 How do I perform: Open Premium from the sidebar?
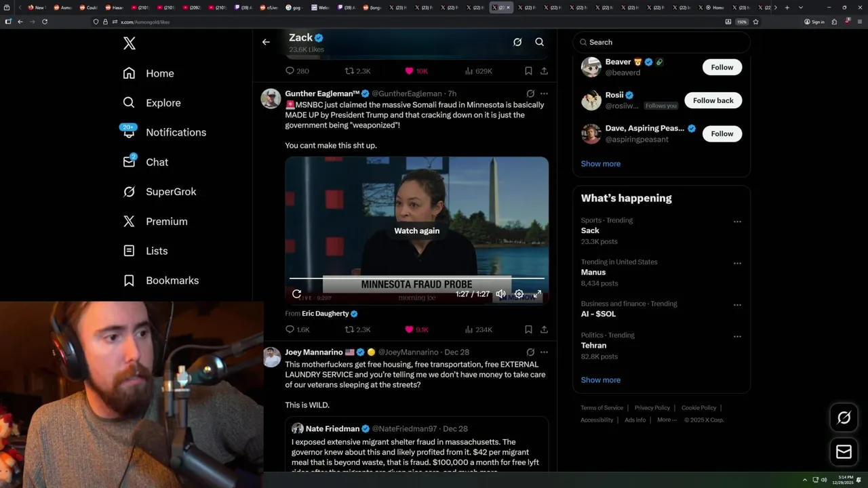coord(155,222)
